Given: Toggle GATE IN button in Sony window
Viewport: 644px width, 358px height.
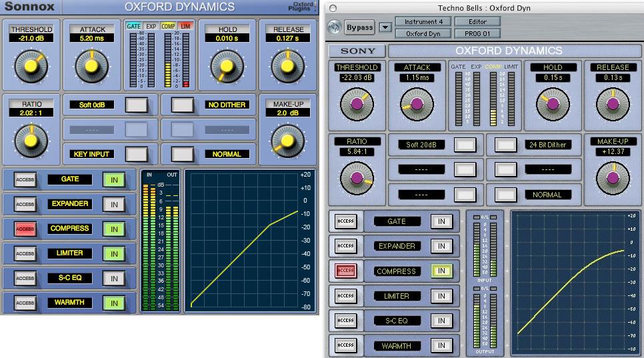Looking at the screenshot, I should (441, 221).
